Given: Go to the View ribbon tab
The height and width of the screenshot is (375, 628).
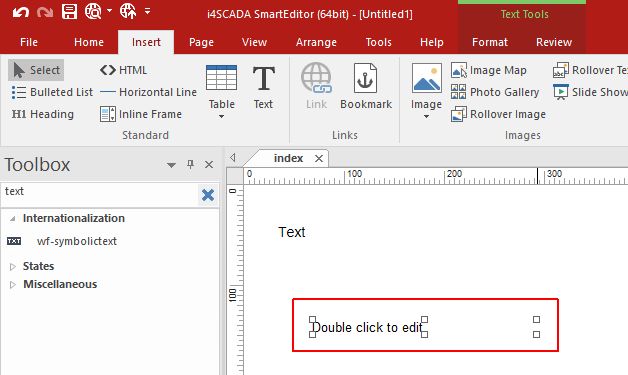Looking at the screenshot, I should pos(254,42).
